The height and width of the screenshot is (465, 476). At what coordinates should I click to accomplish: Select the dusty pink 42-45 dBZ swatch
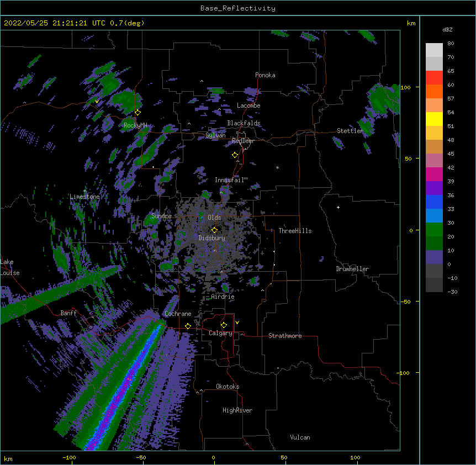[x=434, y=161]
